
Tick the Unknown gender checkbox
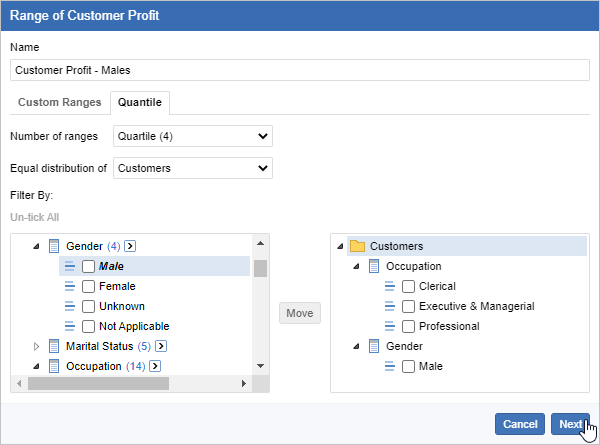click(89, 306)
